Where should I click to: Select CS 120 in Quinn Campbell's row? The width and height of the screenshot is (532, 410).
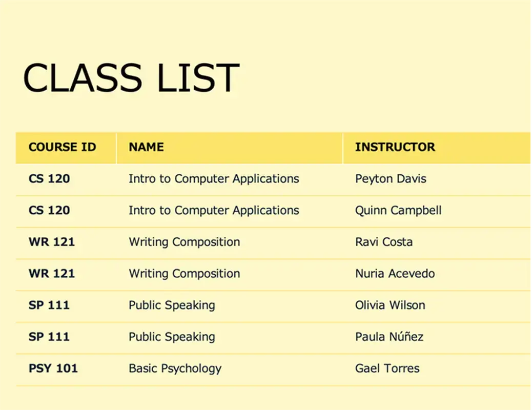pyautogui.click(x=49, y=211)
